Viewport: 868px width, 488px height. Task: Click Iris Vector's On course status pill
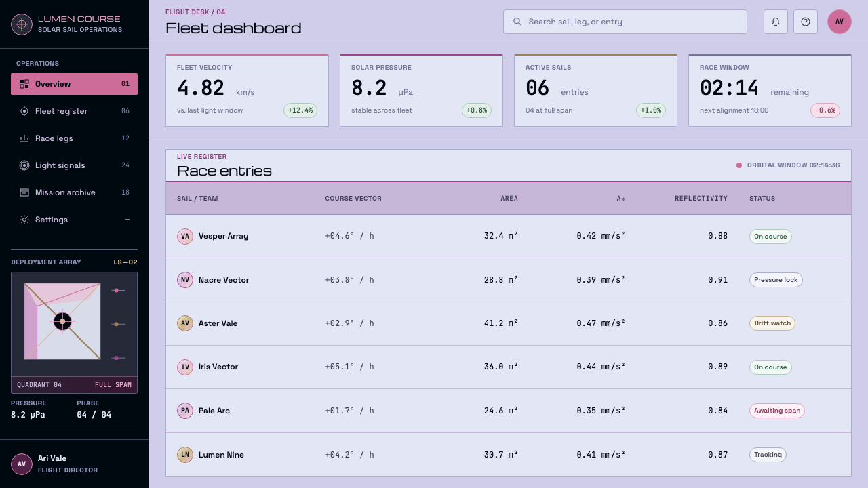click(x=770, y=367)
